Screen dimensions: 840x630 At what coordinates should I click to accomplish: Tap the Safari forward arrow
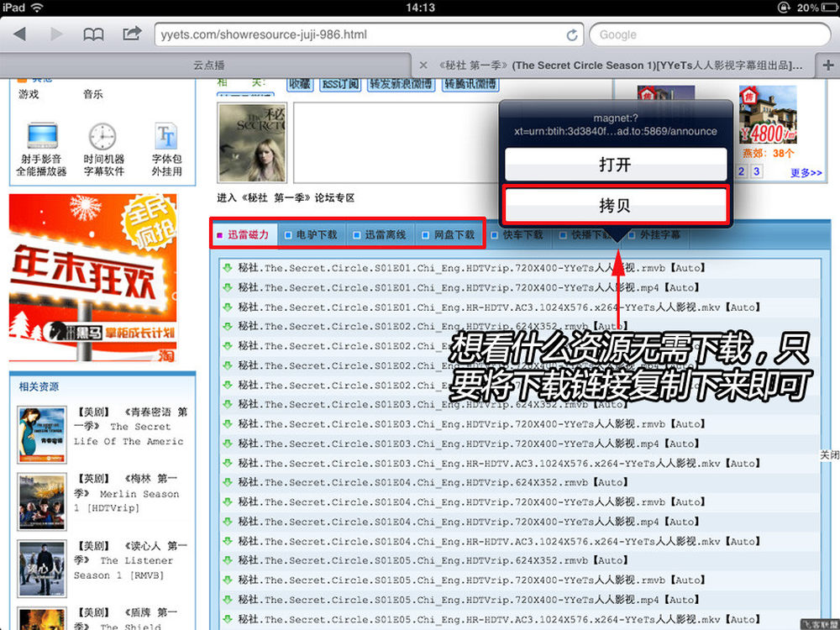pos(55,34)
